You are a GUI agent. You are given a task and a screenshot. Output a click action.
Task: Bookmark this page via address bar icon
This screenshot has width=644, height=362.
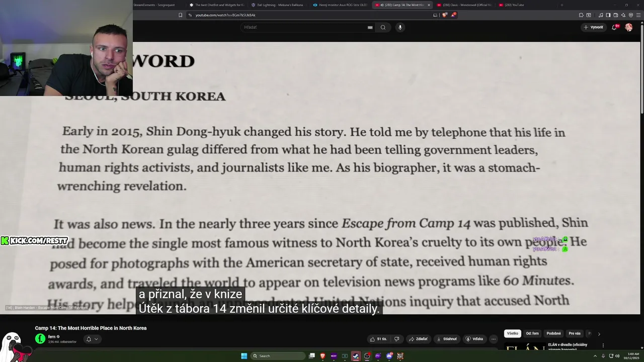point(180,15)
